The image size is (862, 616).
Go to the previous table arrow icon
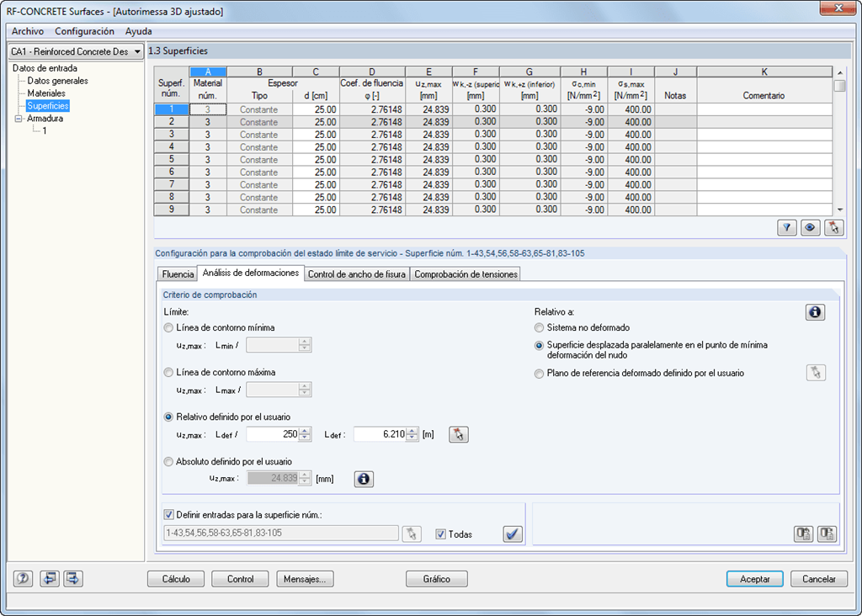coord(50,579)
